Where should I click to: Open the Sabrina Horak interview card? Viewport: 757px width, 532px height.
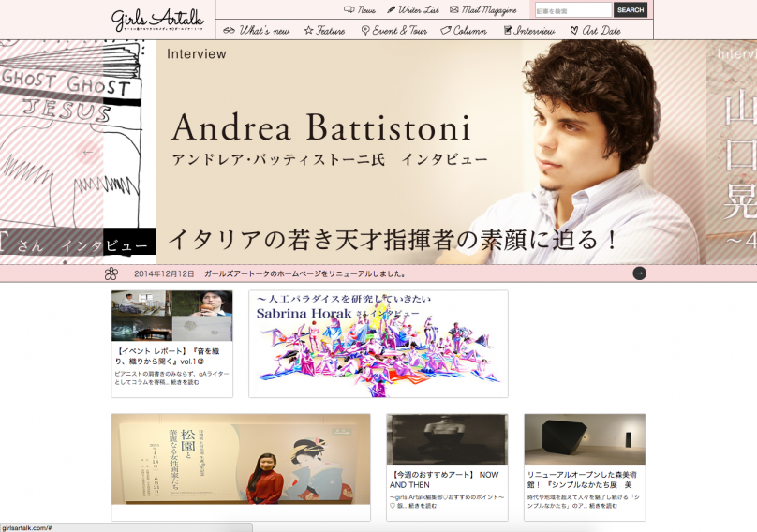(x=378, y=344)
